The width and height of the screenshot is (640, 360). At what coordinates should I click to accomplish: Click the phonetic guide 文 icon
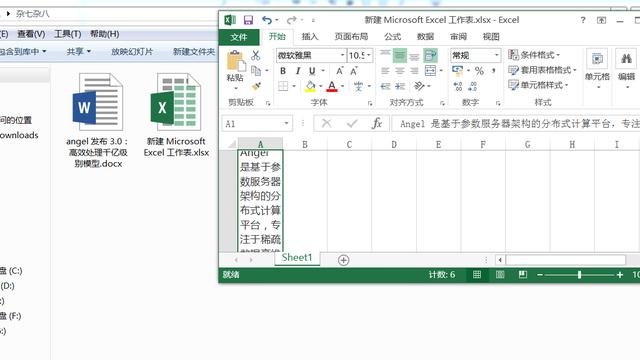click(358, 86)
